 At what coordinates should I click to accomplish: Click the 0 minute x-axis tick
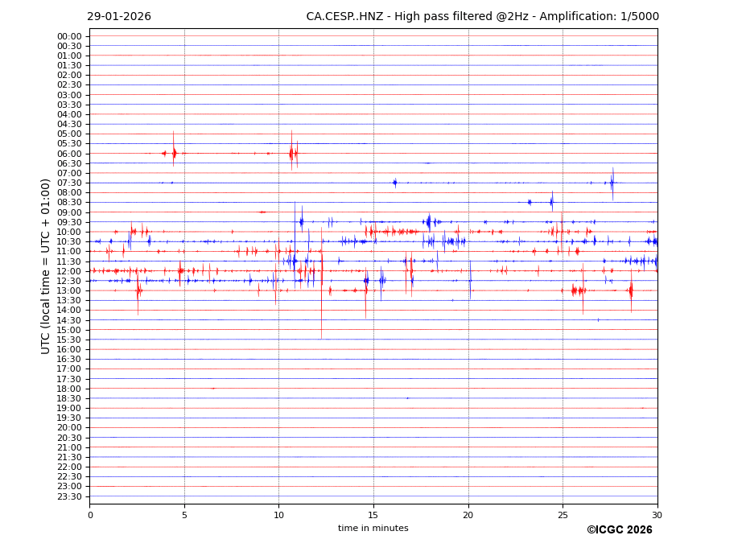tap(90, 515)
